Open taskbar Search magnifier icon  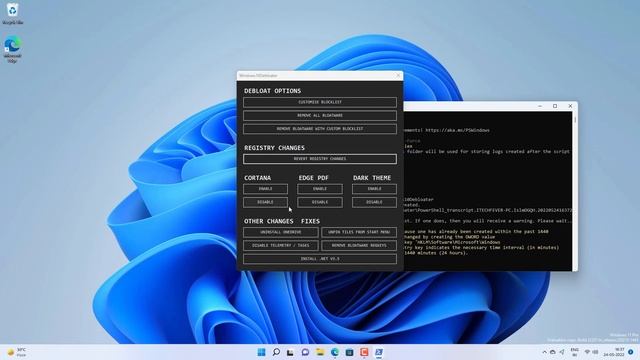click(276, 352)
